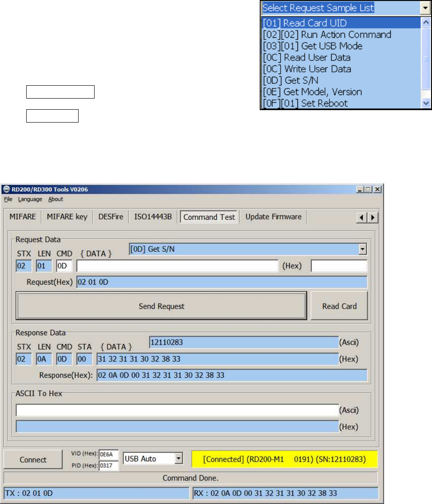
Task: Switch to the MIFARE key tab
Action: [x=67, y=217]
